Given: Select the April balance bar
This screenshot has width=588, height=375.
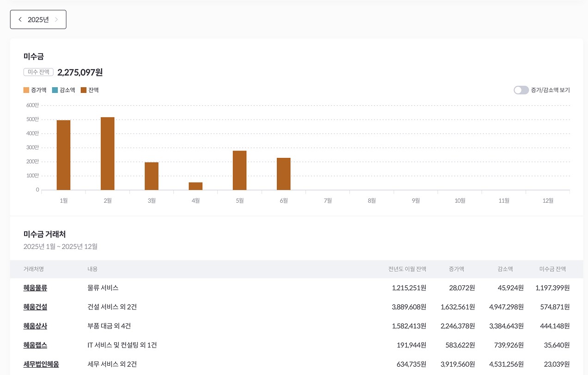Looking at the screenshot, I should [x=196, y=186].
